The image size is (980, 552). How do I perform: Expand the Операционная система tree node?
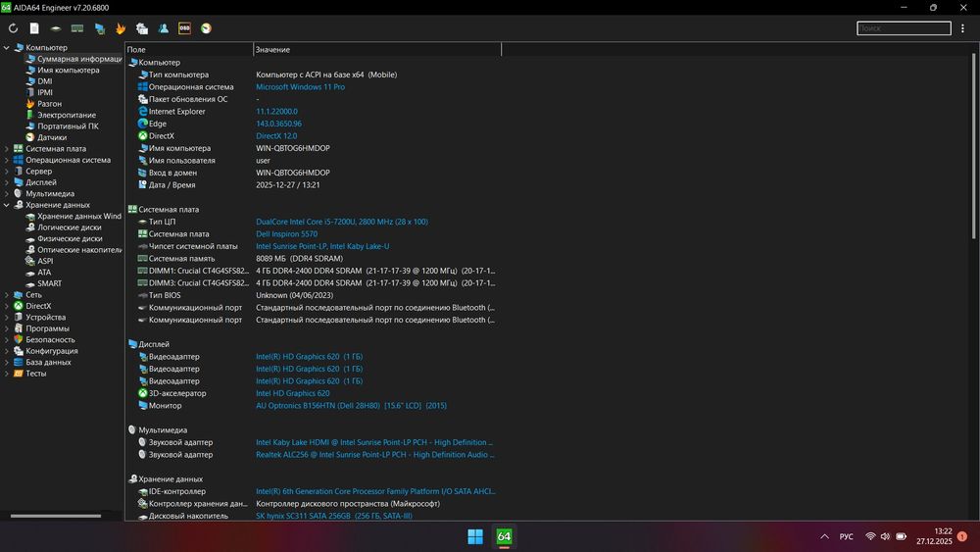click(6, 160)
